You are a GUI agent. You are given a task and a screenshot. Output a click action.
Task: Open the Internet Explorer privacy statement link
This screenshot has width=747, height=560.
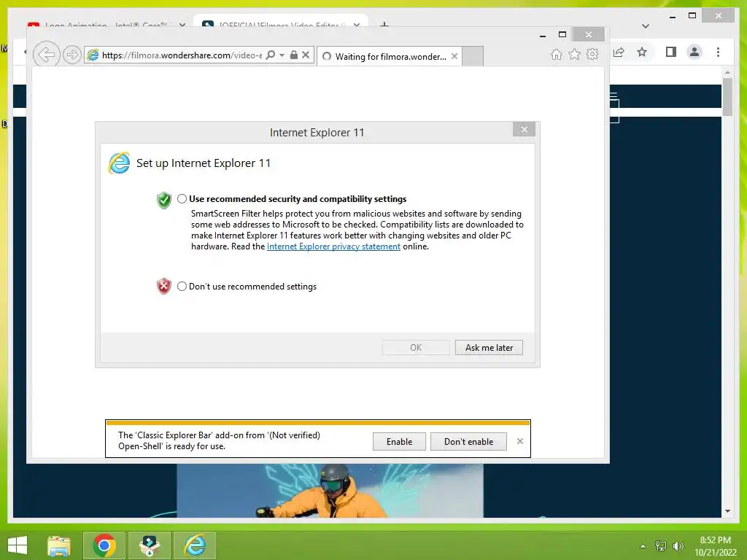pyautogui.click(x=333, y=246)
